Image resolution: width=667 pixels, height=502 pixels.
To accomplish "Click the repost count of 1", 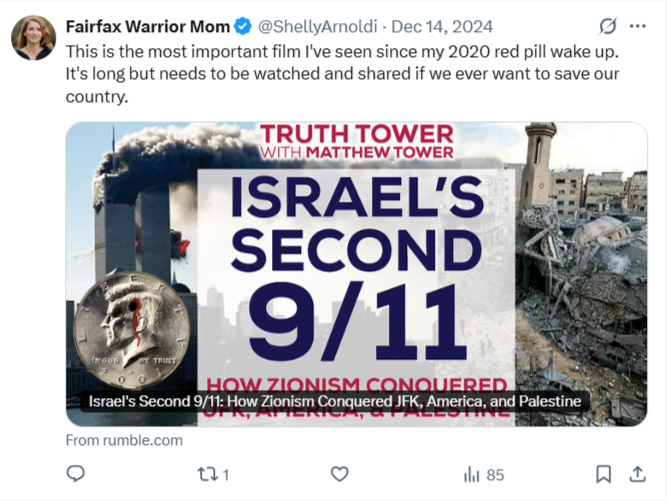I will [226, 475].
